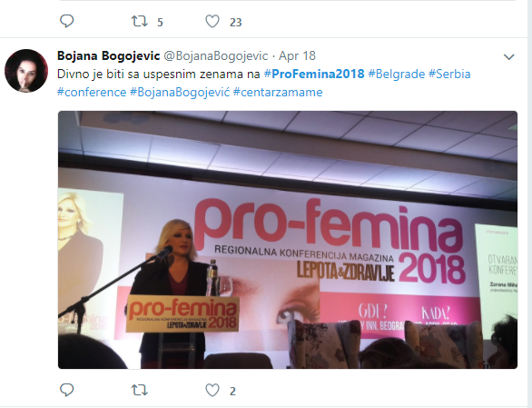The image size is (532, 408).
Task: Expand the tweet options chevron
Action: point(509,56)
